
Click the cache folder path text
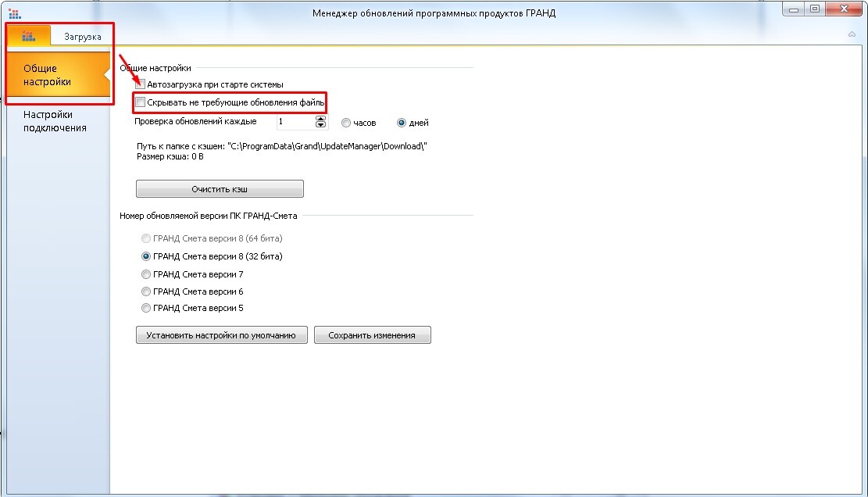tap(282, 146)
